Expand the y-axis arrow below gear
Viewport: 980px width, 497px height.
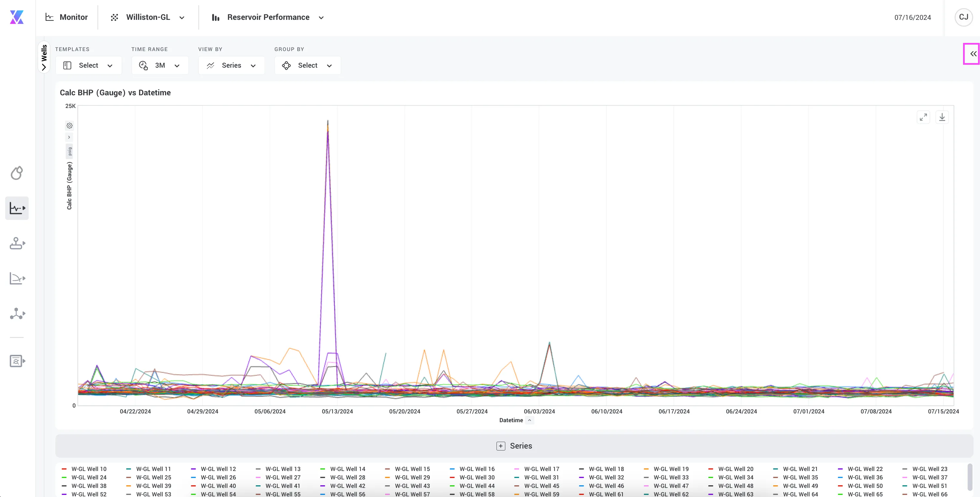[x=69, y=137]
